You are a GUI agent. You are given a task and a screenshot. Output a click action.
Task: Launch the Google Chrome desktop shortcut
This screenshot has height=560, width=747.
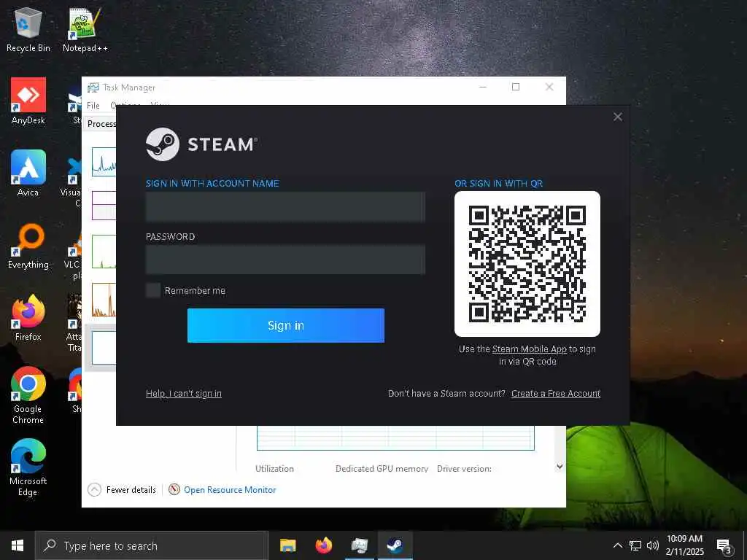coord(28,394)
